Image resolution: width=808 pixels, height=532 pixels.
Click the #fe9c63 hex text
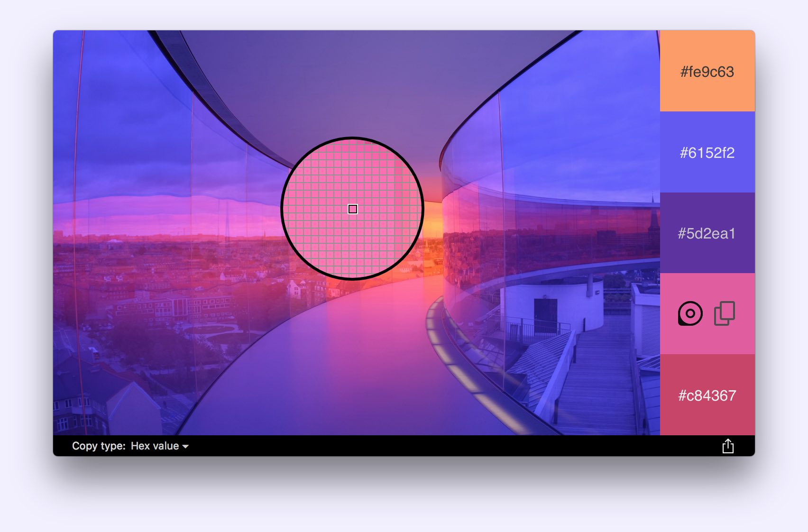[x=707, y=72]
